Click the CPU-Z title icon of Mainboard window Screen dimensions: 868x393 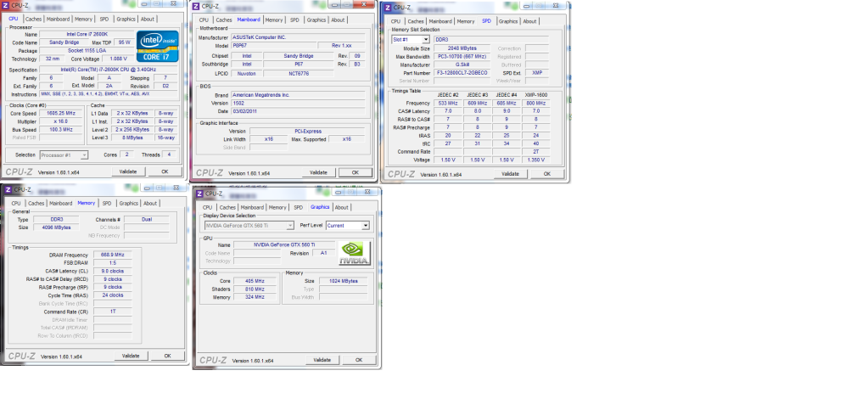pyautogui.click(x=196, y=6)
